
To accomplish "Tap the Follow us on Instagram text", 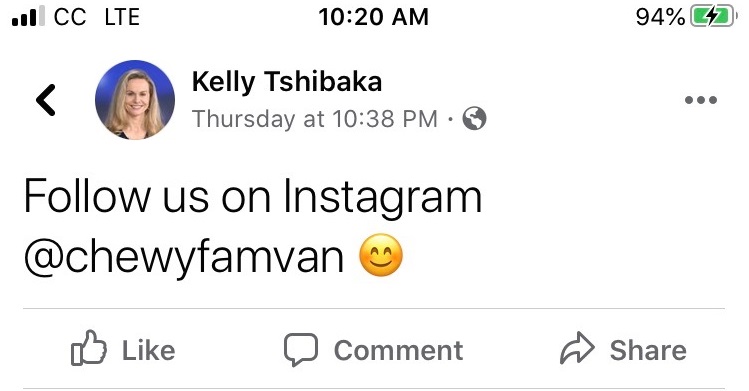I will point(253,196).
